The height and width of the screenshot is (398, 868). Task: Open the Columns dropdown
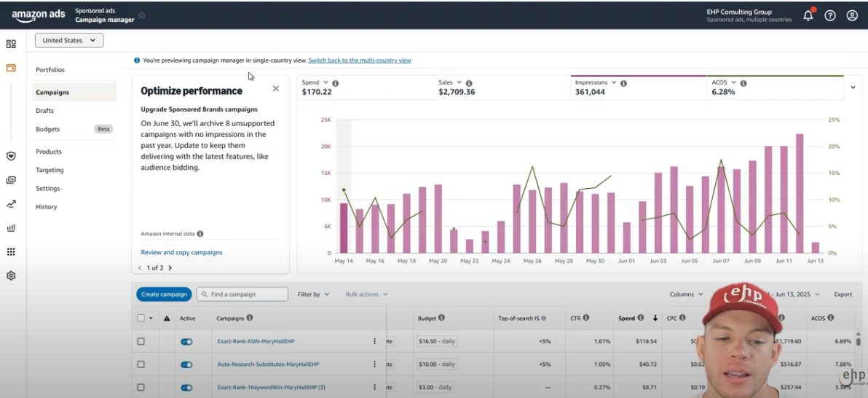(x=686, y=294)
